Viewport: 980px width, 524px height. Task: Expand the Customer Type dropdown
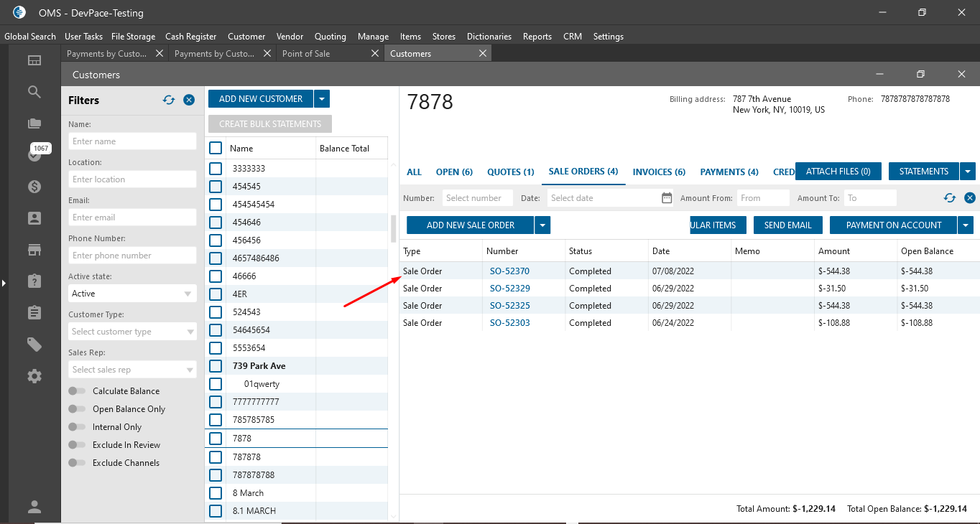132,332
